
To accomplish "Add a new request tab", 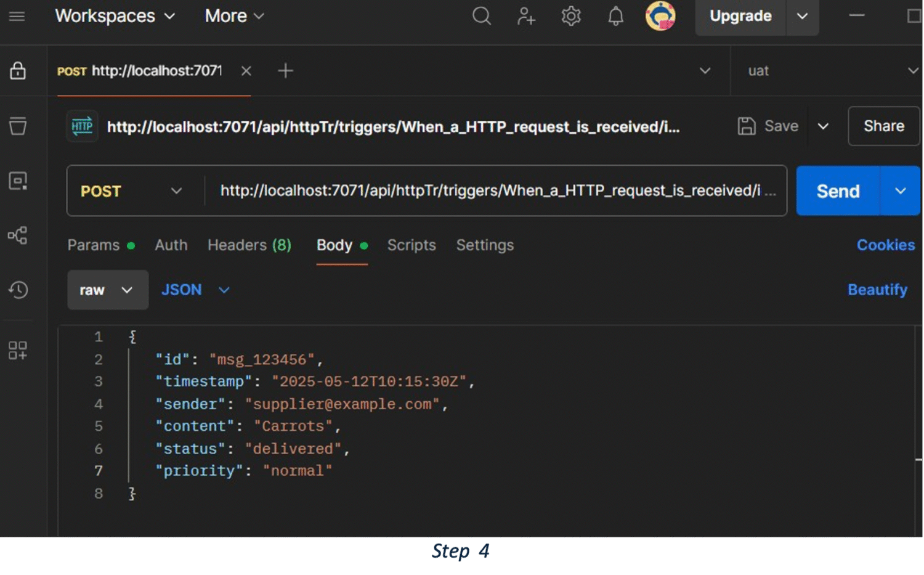I will click(285, 71).
